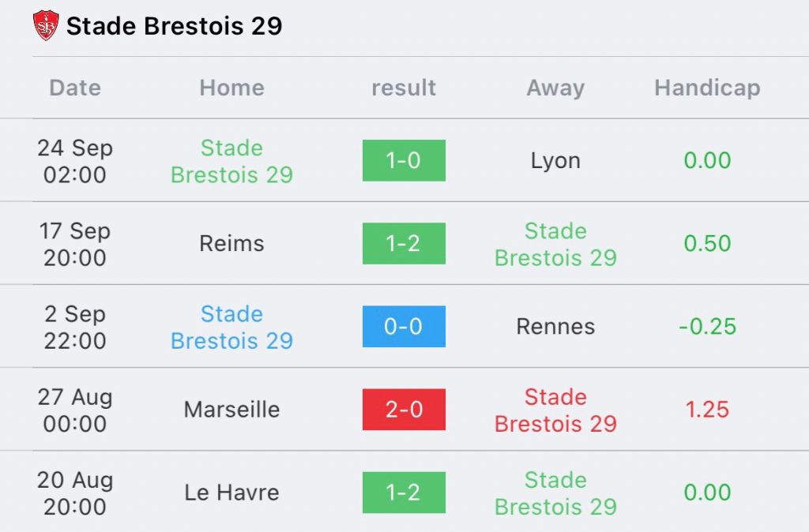Click the Le Havre home team name
This screenshot has height=532, width=809.
tap(231, 493)
